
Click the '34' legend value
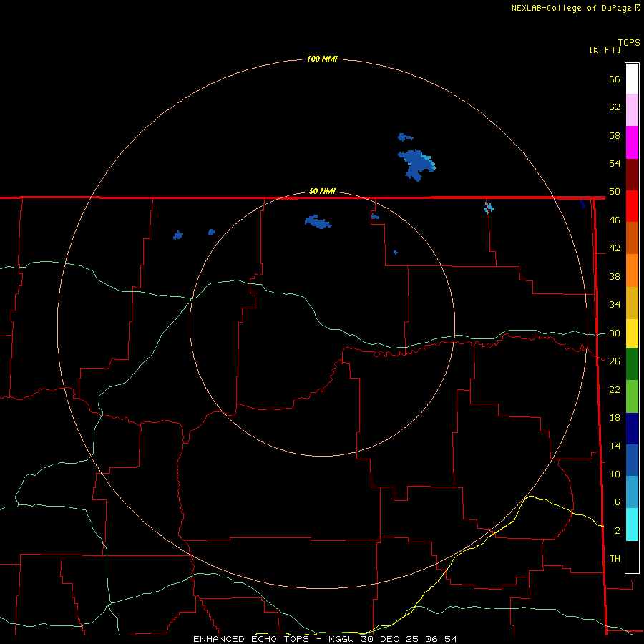coord(615,305)
